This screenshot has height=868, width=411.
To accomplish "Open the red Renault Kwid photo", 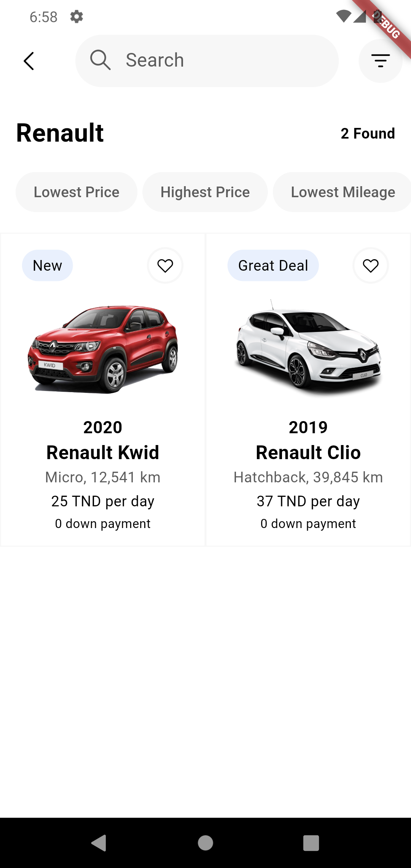I will [103, 349].
